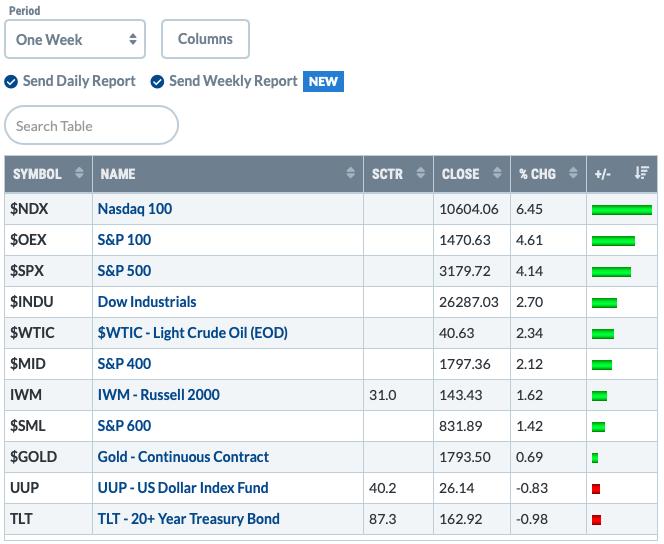The width and height of the screenshot is (664, 544).
Task: Sort by NAME column sort arrows
Action: pos(350,173)
